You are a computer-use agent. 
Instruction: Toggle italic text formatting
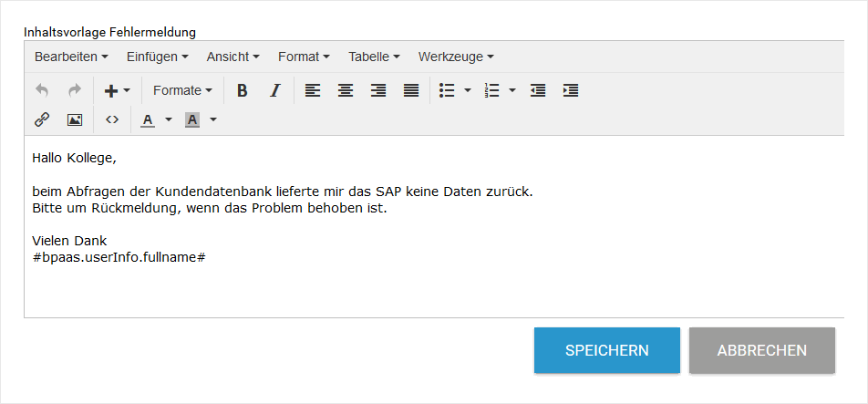(274, 90)
